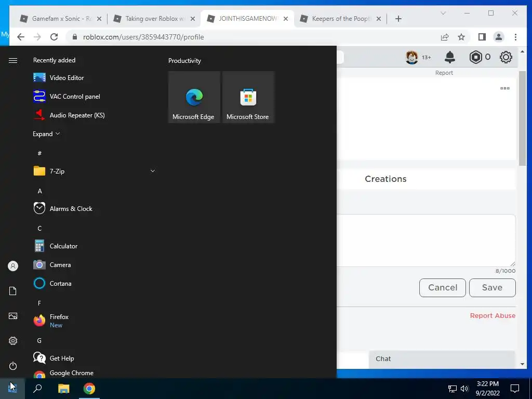Save the profile description
The width and height of the screenshot is (532, 399).
[x=493, y=288]
